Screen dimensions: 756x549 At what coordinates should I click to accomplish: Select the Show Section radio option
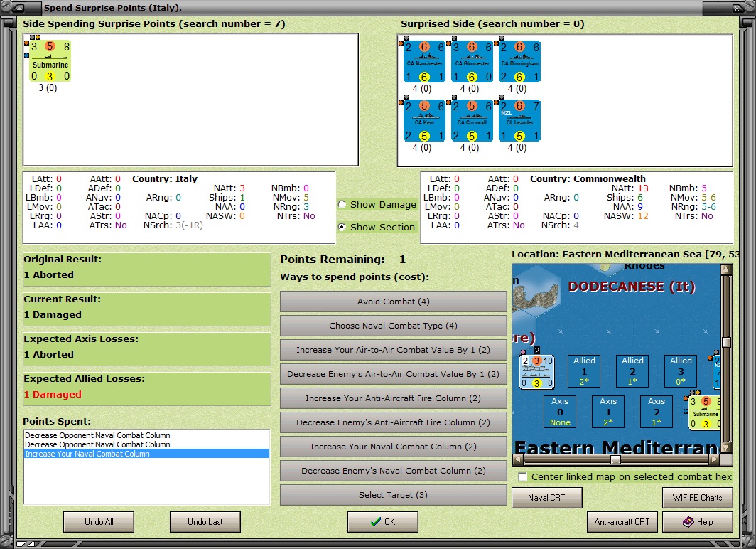(x=342, y=227)
